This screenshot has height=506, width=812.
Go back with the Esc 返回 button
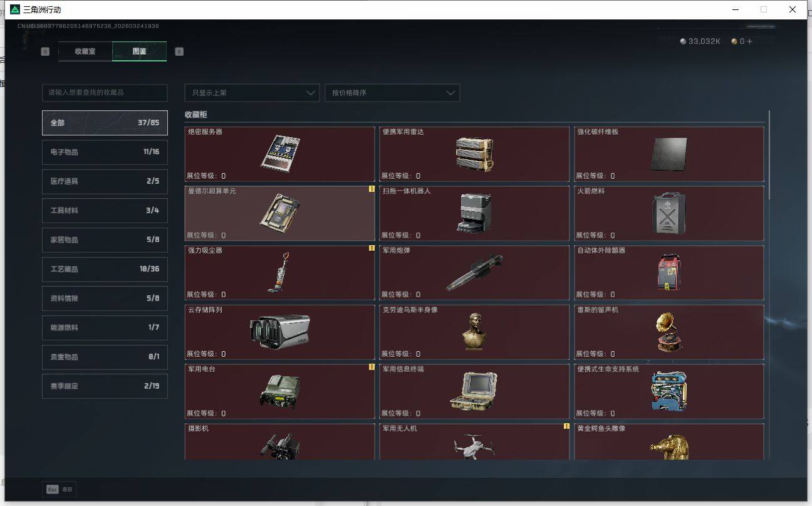coord(60,489)
